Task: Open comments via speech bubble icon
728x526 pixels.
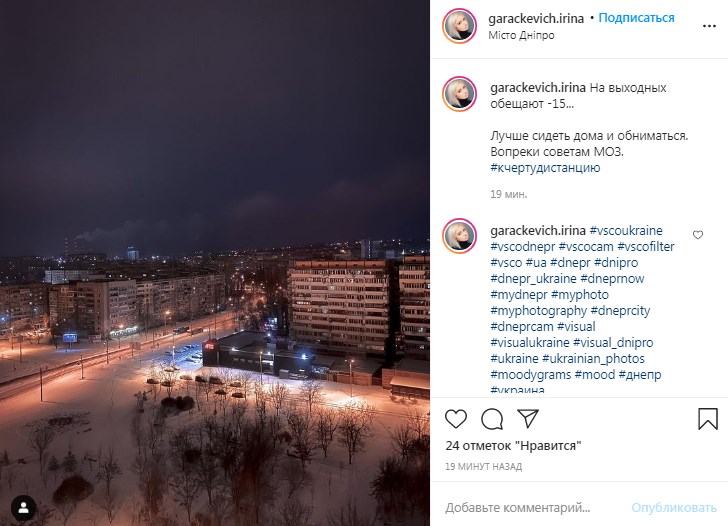Action: point(492,419)
